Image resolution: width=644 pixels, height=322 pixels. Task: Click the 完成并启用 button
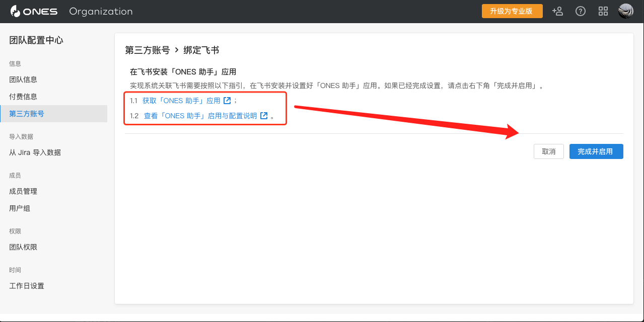pyautogui.click(x=596, y=151)
